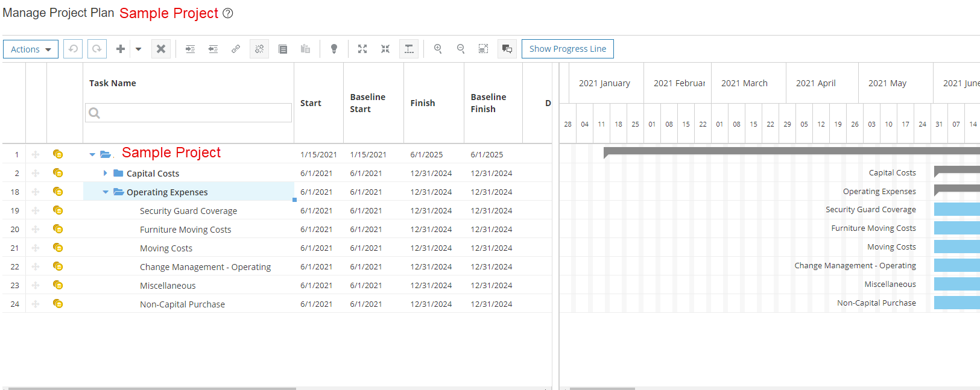This screenshot has width=980, height=390.
Task: Select the Moving Costs task
Action: coord(166,248)
